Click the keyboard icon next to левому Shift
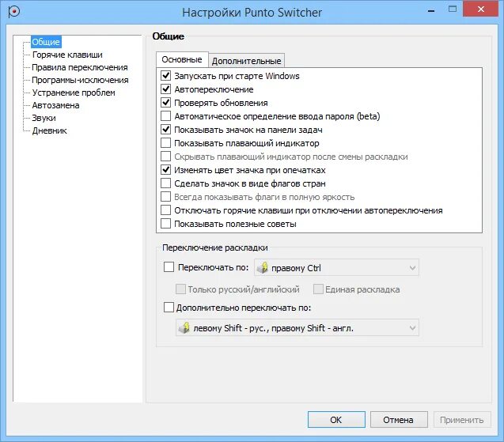This screenshot has width=504, height=442. tap(184, 327)
